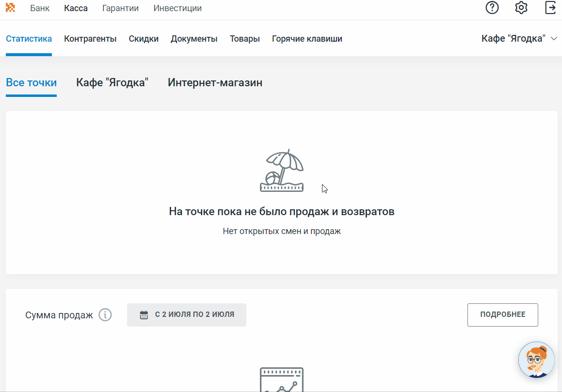The image size is (562, 392).
Task: Open the С 2 июля по 2 июля date picker
Action: point(186,315)
